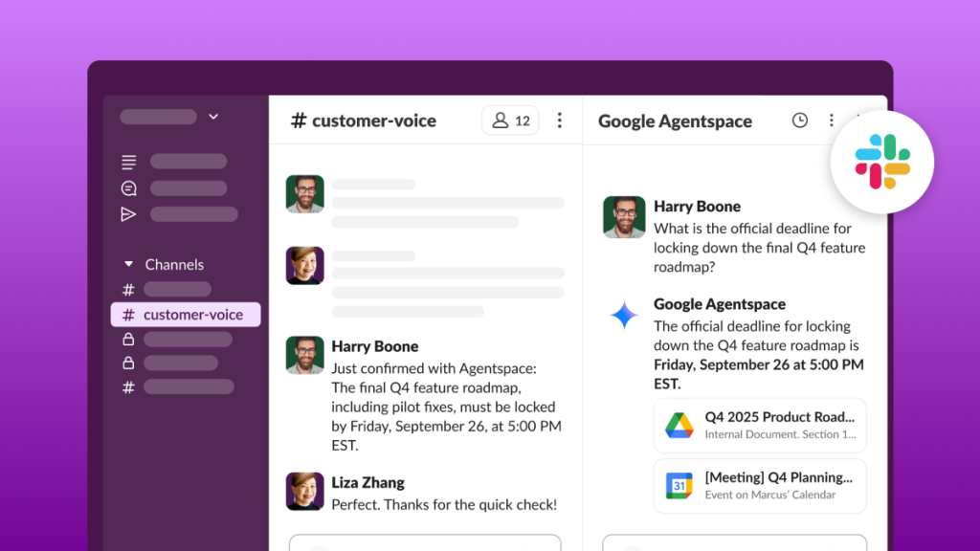Click the Gemini sparkle beside Google Agentspace's reply
Image resolution: width=980 pixels, height=551 pixels.
tap(624, 313)
